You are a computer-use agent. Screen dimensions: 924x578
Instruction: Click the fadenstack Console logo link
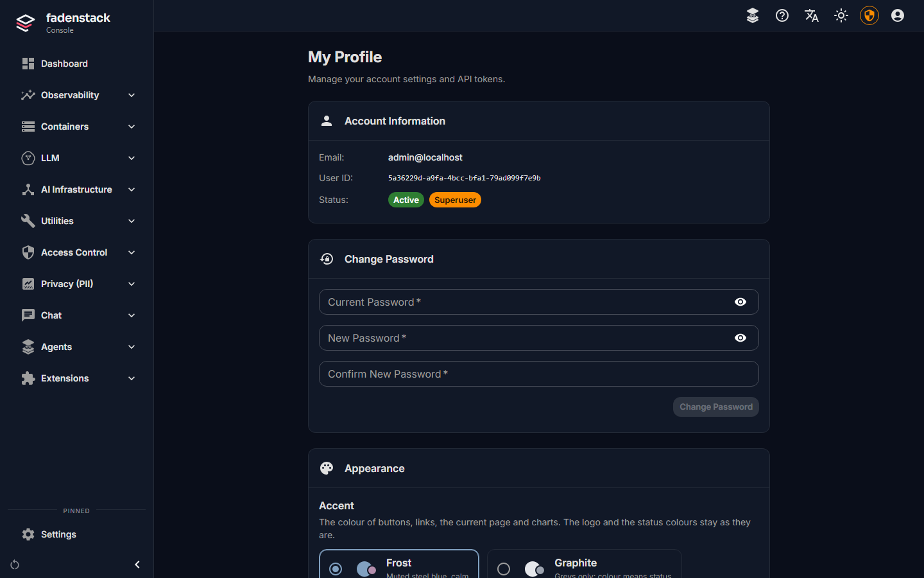pyautogui.click(x=63, y=23)
